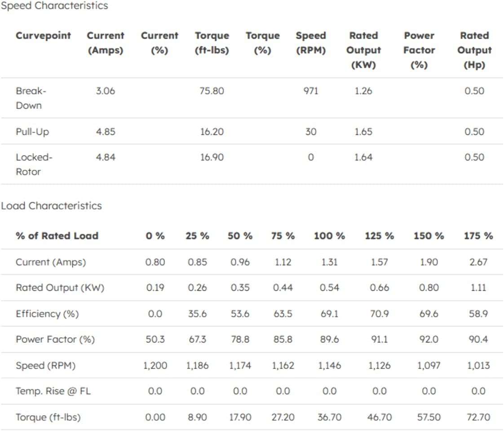Click the Current (Amps) column header
The height and width of the screenshot is (431, 504).
tap(106, 43)
